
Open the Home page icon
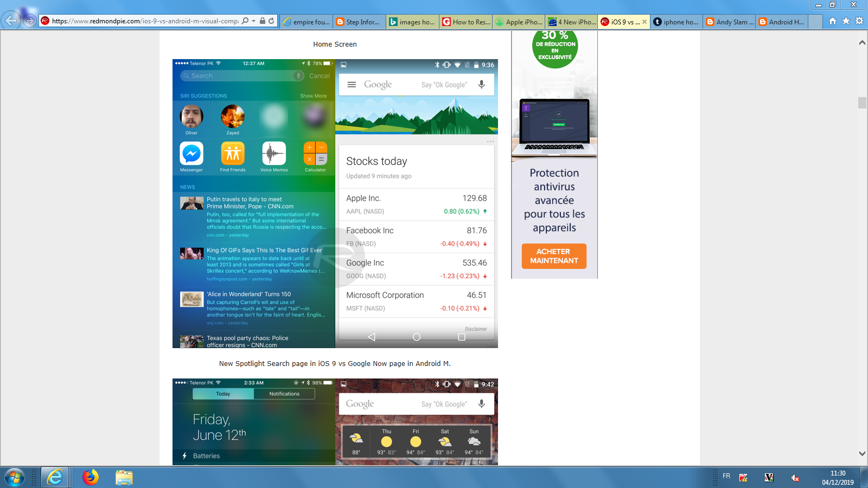[x=833, y=21]
